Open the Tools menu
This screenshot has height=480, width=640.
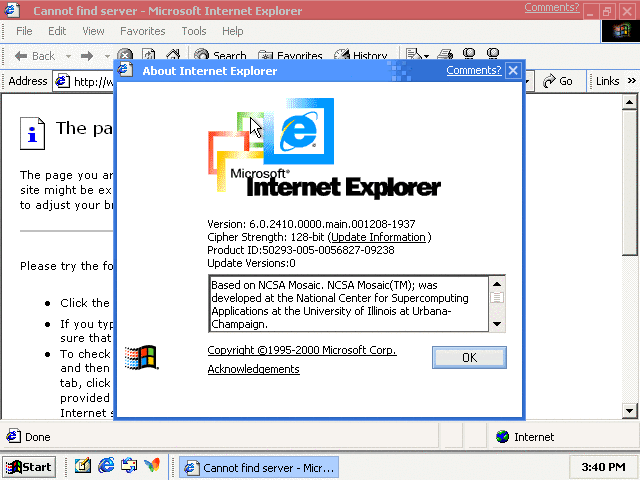[x=194, y=31]
